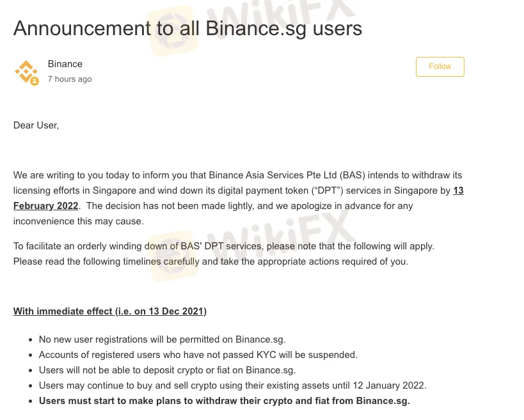This screenshot has height=420, width=524.
Task: Click the "decision has not been made lightly" sentence
Action: pos(250,206)
